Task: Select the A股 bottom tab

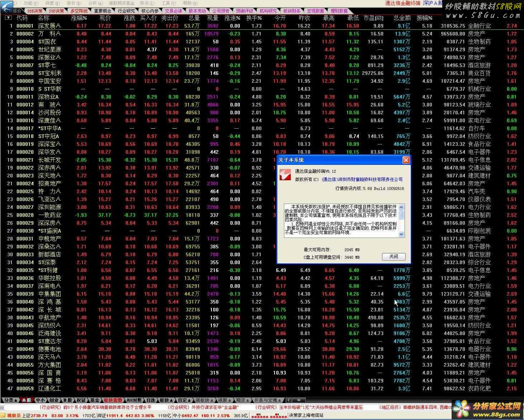Action: point(27,400)
